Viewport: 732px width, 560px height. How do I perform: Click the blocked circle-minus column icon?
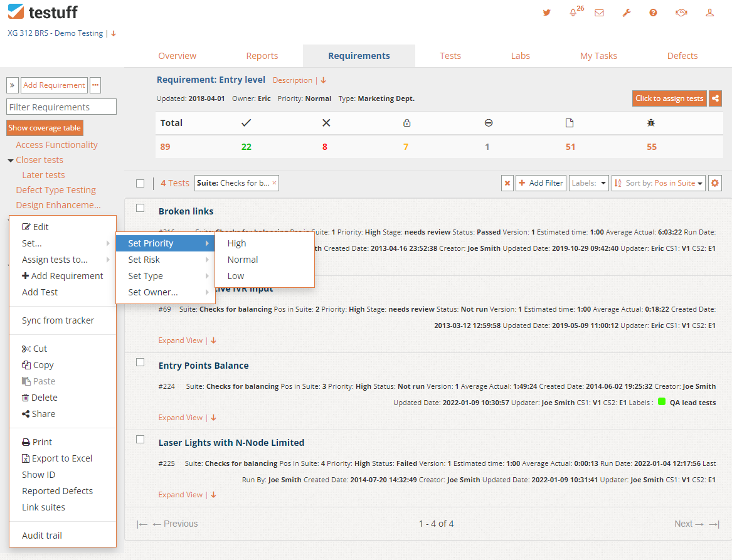click(x=488, y=123)
